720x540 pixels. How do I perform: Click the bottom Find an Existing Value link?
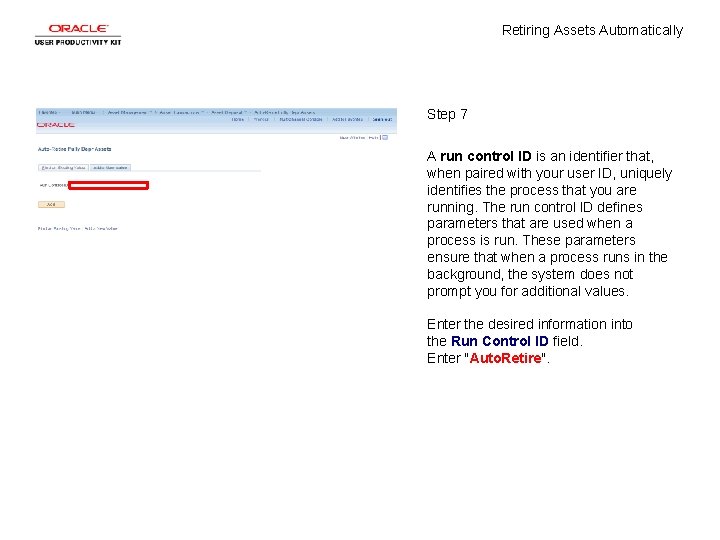click(59, 229)
